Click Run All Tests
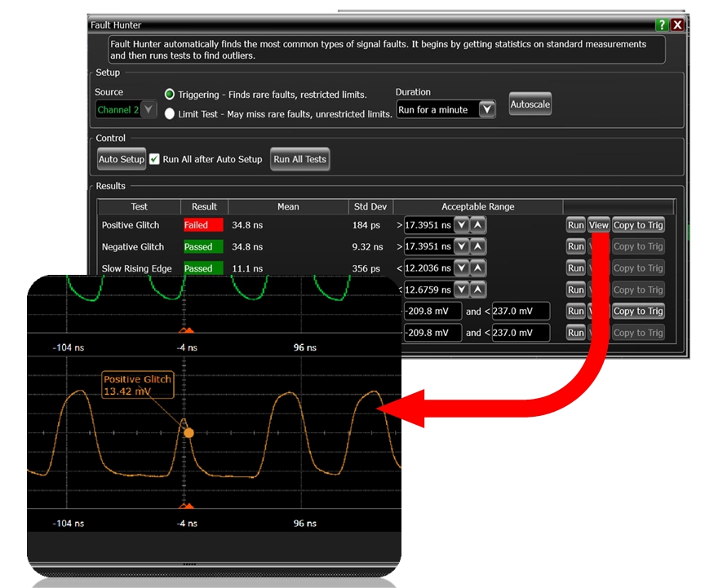 pyautogui.click(x=300, y=159)
